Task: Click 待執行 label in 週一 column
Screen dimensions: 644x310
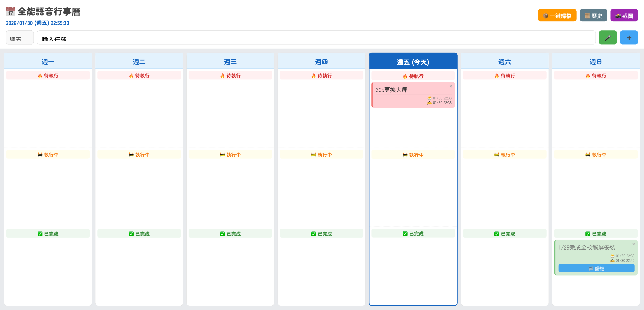Action: (x=48, y=75)
